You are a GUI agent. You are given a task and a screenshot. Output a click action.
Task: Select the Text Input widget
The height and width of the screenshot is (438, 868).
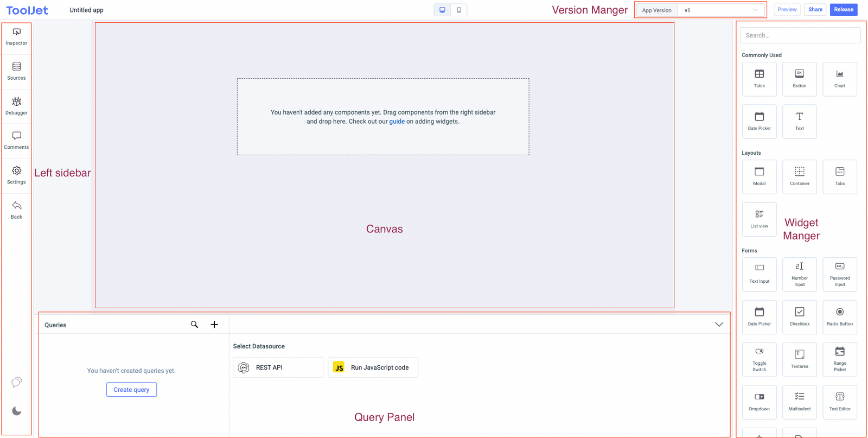pos(759,275)
